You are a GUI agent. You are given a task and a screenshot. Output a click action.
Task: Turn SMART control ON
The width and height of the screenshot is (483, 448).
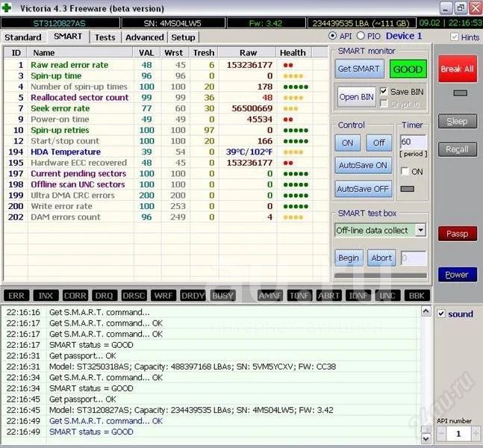(x=348, y=143)
